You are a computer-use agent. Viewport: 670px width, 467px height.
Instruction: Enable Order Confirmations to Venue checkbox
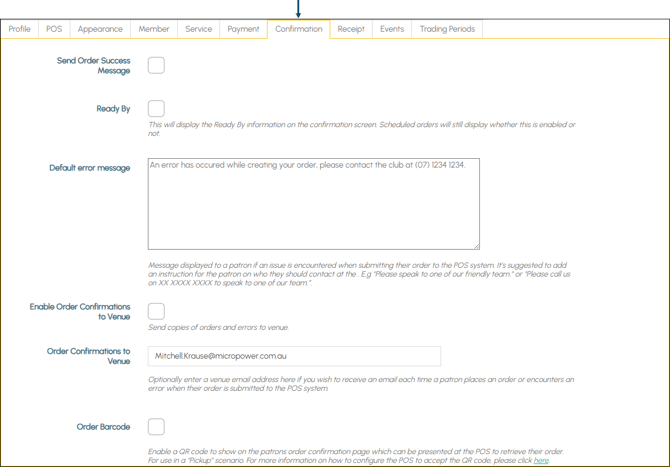point(156,312)
